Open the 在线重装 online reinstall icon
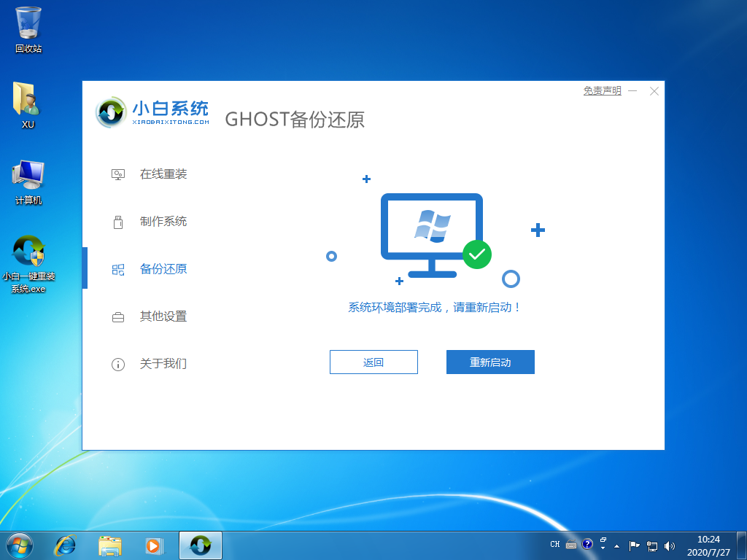This screenshot has width=747, height=560. [x=117, y=174]
